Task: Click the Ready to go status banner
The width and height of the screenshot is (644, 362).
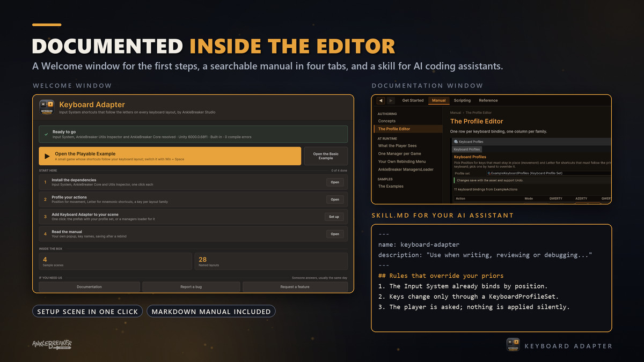Action: [193, 134]
